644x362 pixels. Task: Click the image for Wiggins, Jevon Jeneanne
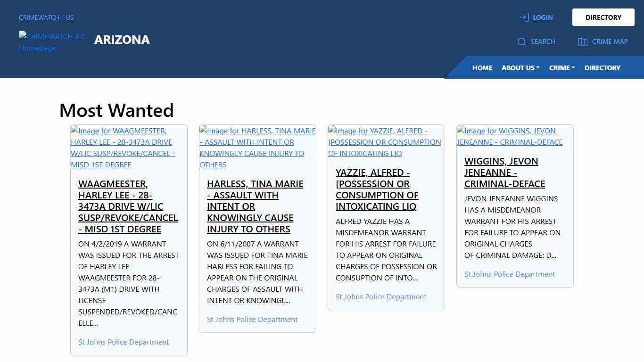(x=509, y=136)
